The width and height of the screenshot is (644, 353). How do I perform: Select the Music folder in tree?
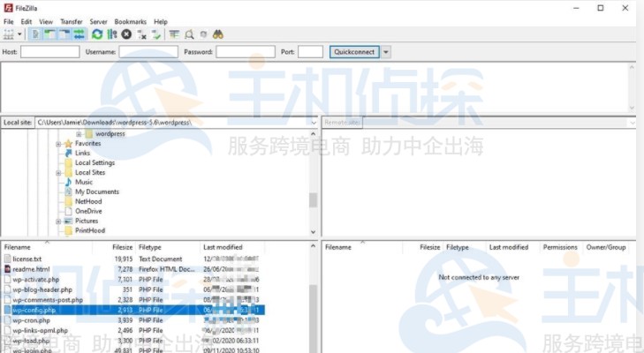[x=84, y=182]
